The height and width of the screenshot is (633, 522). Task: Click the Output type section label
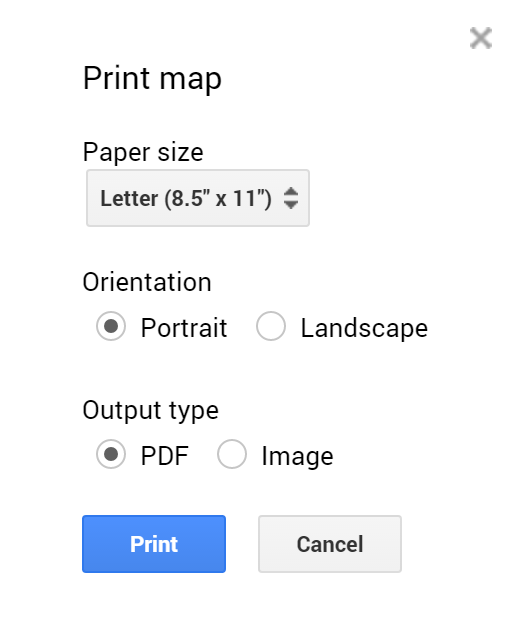151,410
